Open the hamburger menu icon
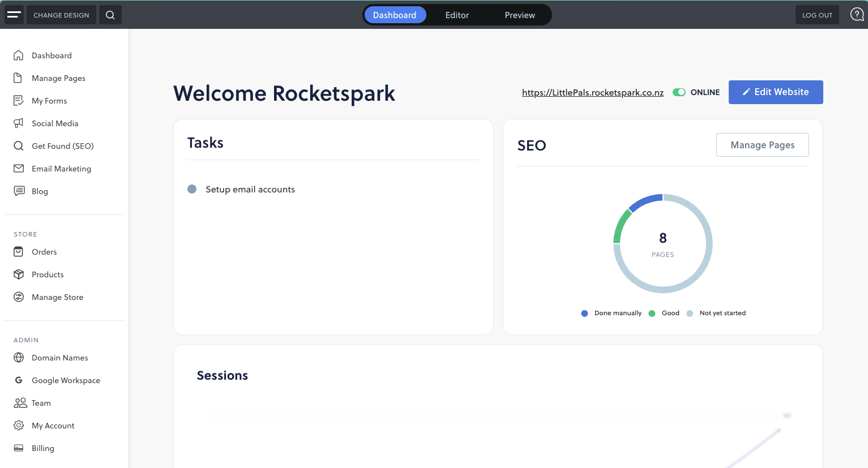868x468 pixels. click(x=14, y=15)
